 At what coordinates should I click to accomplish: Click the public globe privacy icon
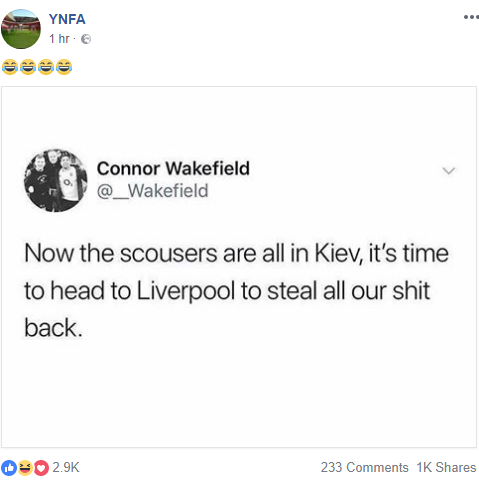click(x=86, y=39)
